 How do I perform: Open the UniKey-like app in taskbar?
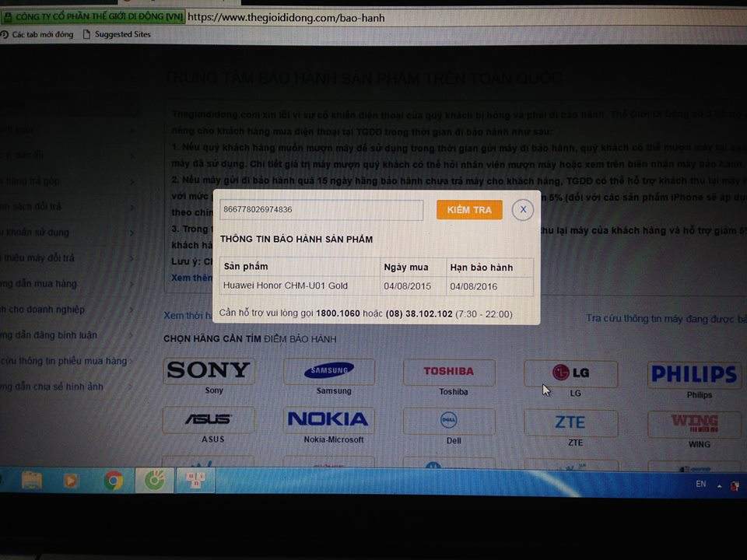(195, 480)
